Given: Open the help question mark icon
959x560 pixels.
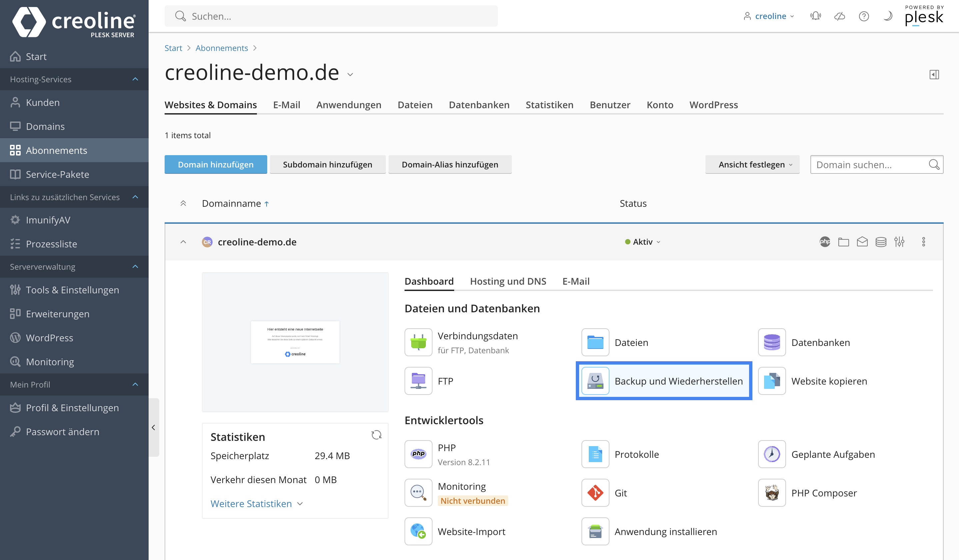Looking at the screenshot, I should tap(863, 16).
